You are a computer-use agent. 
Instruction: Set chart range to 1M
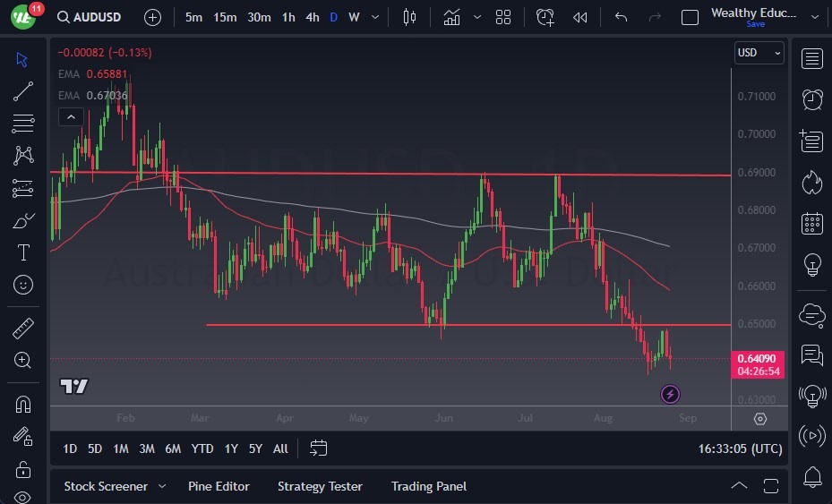[x=121, y=448]
